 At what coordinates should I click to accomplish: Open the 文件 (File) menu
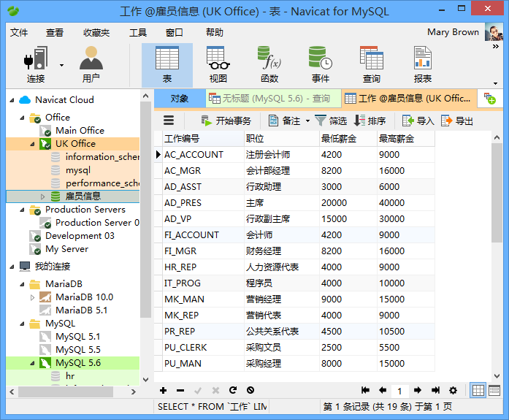pos(19,32)
